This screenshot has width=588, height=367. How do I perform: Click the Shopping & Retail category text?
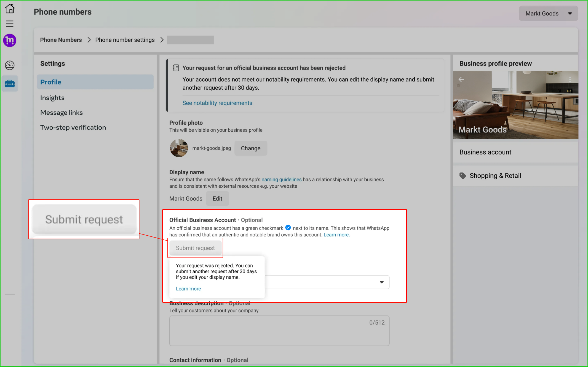point(495,176)
